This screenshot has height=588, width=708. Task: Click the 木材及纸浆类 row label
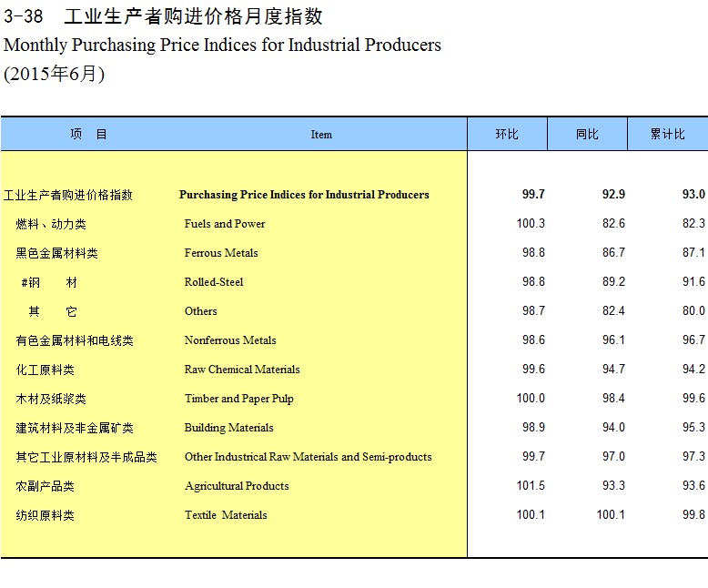(51, 399)
